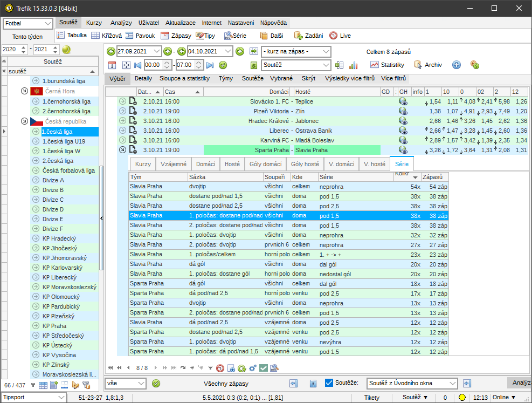The width and height of the screenshot is (532, 403).
Task: Click the sidebar collapse arrow handle
Action: [101, 218]
